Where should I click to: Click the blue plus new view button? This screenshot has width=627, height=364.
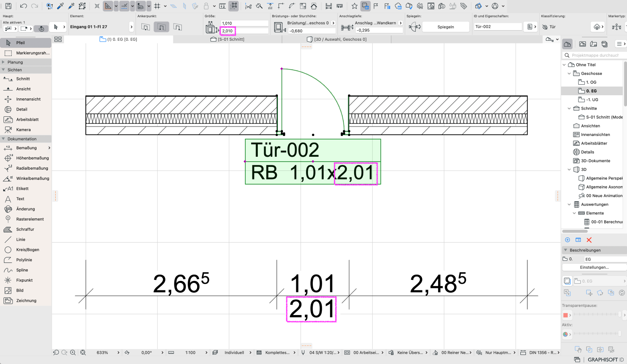[567, 240]
